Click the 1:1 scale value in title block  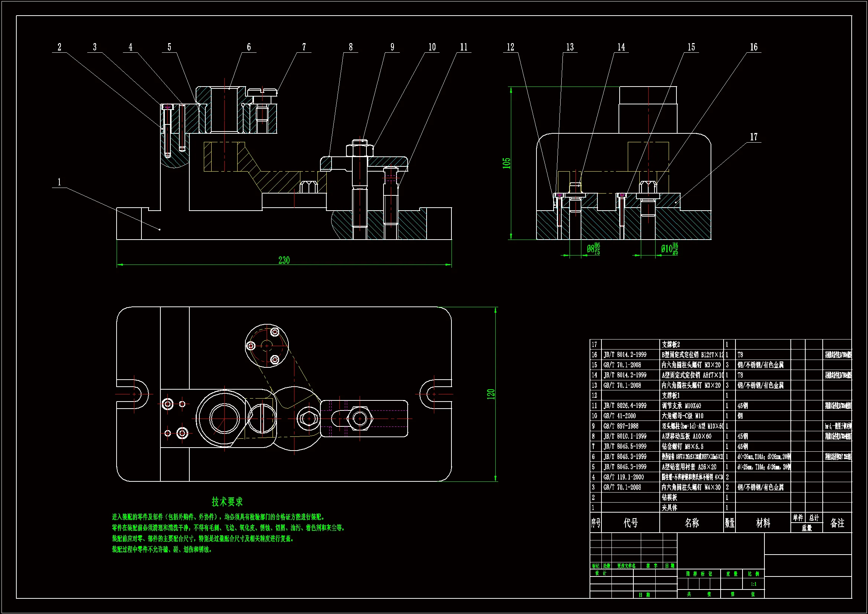click(753, 584)
